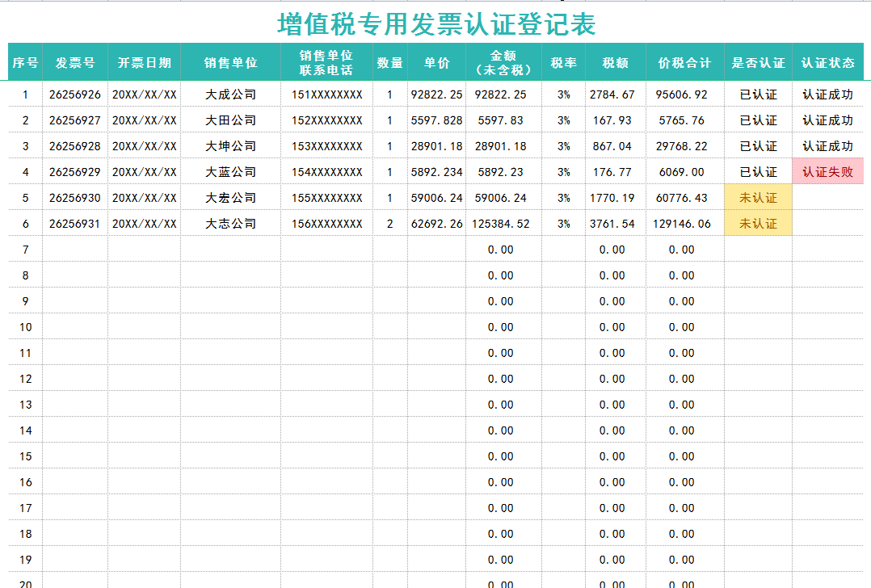Click 认证成功 cell in 大坤公司 row
The height and width of the screenshot is (588, 871).
pyautogui.click(x=827, y=146)
